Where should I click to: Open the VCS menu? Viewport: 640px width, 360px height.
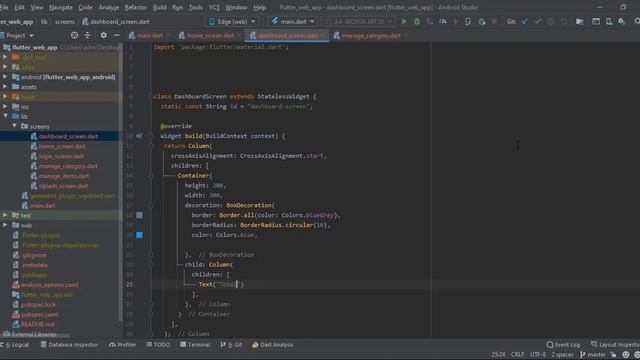point(214,7)
